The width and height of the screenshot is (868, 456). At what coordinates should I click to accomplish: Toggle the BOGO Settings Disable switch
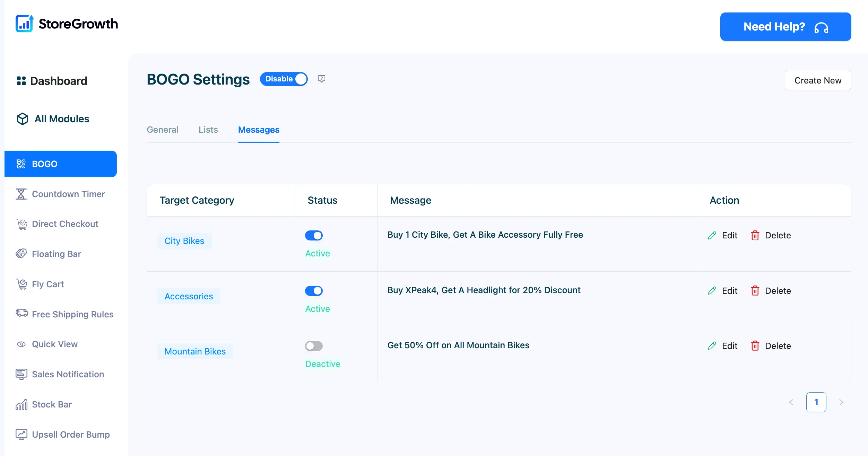click(284, 79)
